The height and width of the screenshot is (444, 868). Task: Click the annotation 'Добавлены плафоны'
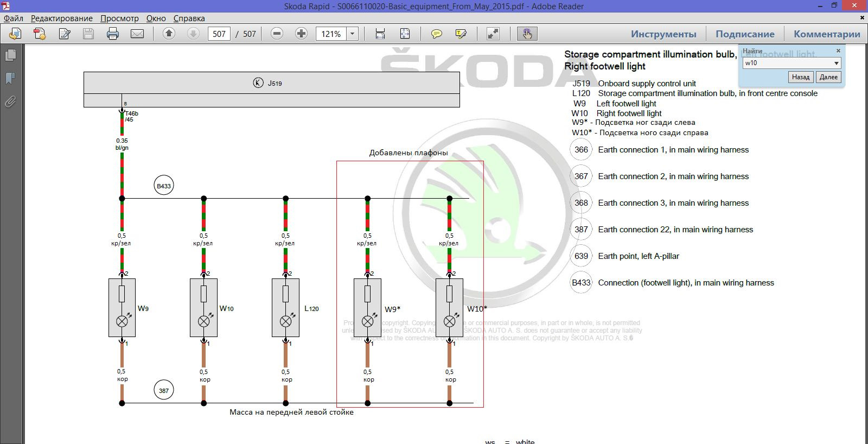(x=409, y=153)
